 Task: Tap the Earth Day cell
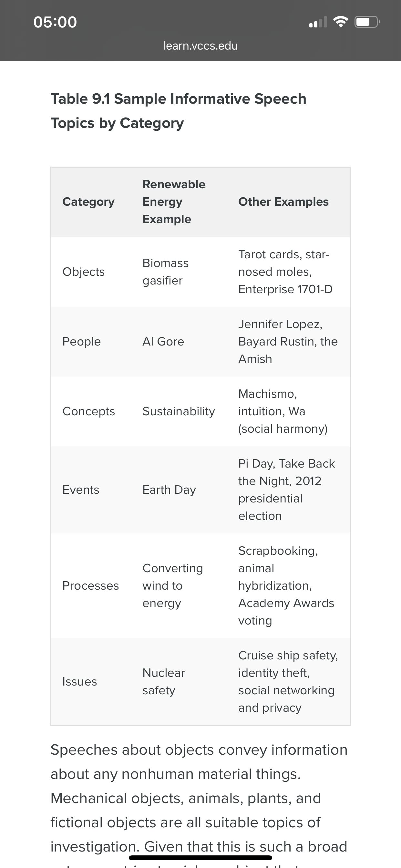169,490
